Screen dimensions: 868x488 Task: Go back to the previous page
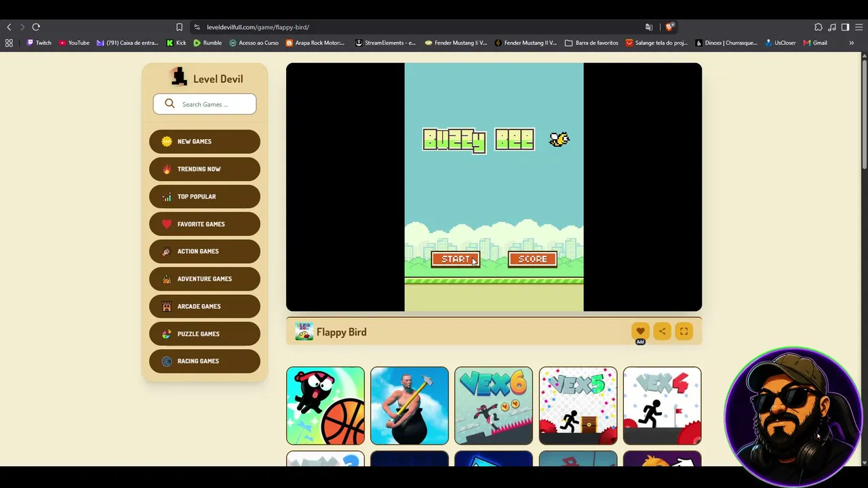point(9,27)
